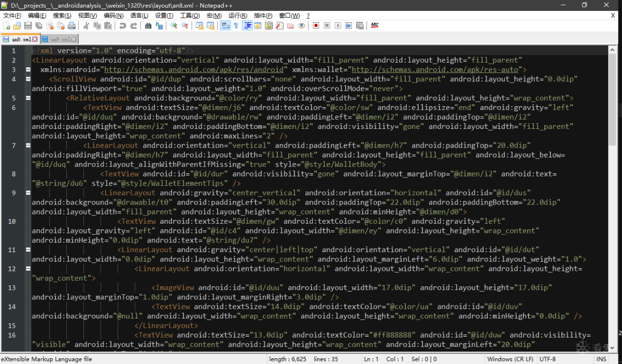
Task: Click the Copy toolbar icon
Action: tap(97, 25)
